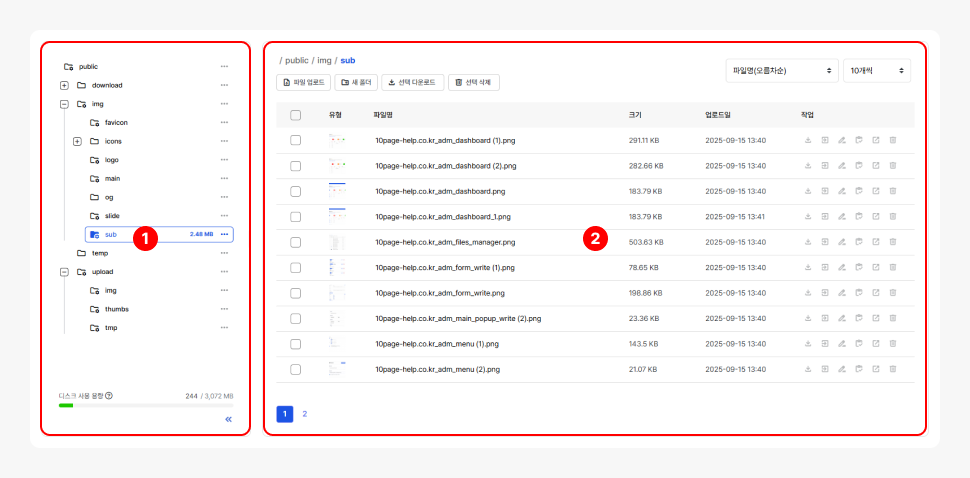
Task: Open the 10개씩 items-per-page dropdown
Action: (876, 71)
